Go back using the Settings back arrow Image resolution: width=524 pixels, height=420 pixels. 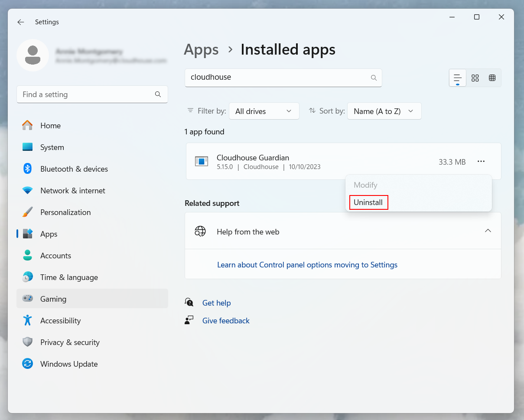(x=21, y=22)
